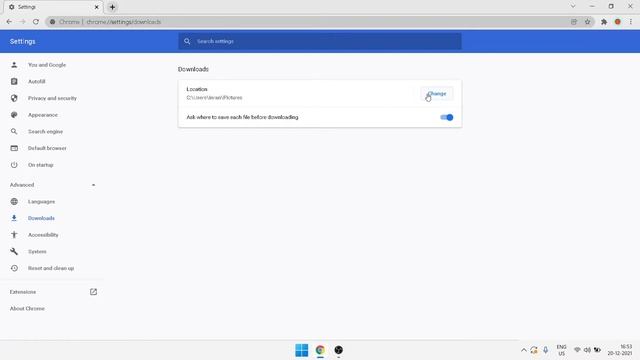Screen dimensions: 640x360
Task: Reload the settings page
Action: coord(36,22)
